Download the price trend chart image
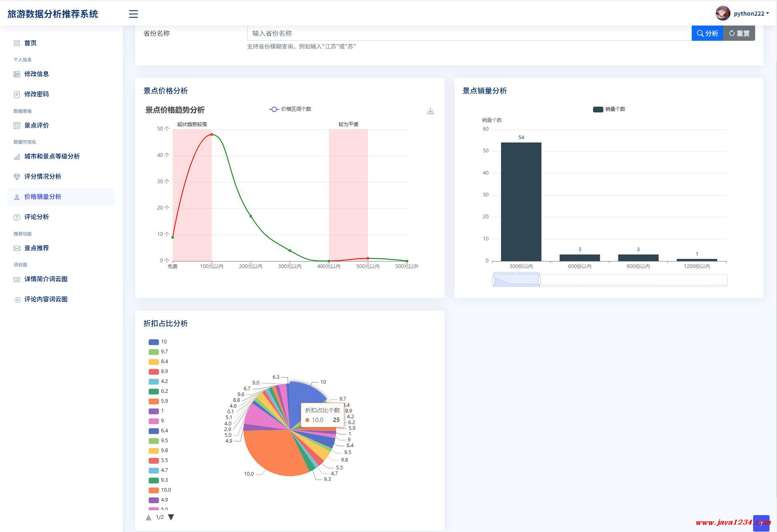Image resolution: width=777 pixels, height=532 pixels. [x=430, y=111]
